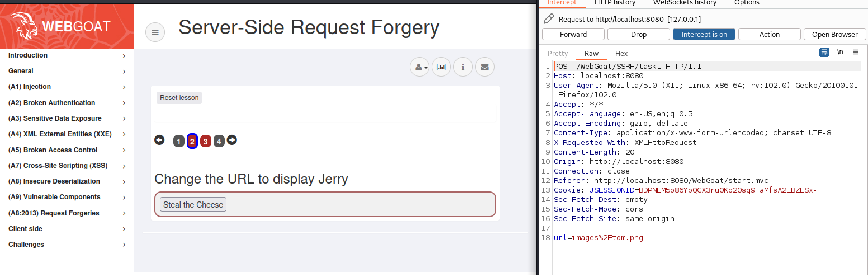Screen dimensions: 868x275
Task: Open the user profile dropdown icon
Action: [420, 67]
